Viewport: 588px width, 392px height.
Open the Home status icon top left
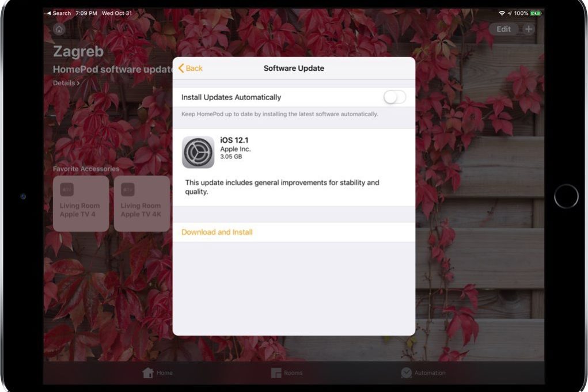(x=59, y=28)
